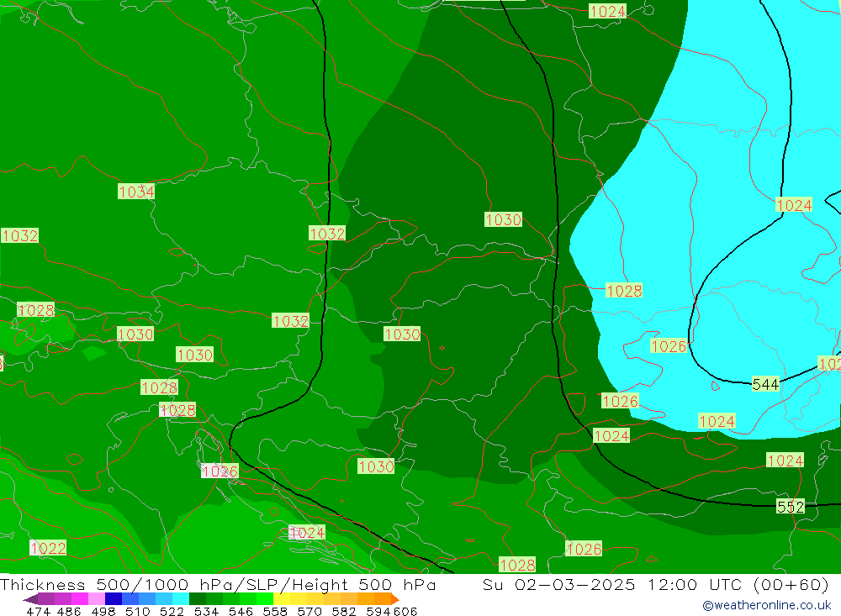Screen dimensions: 841x616
Task: Click the pale pink swatch in the legend
Action: tap(97, 599)
